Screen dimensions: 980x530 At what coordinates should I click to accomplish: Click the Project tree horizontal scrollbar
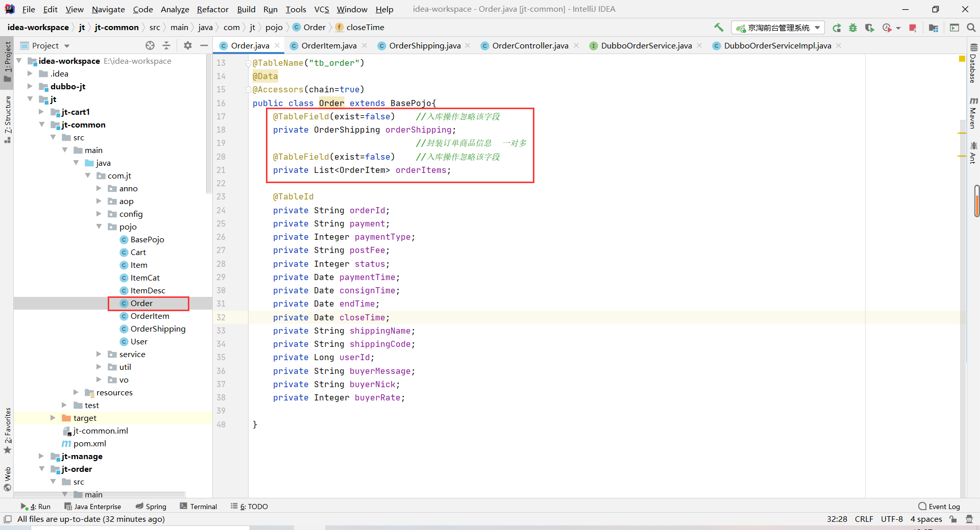click(x=100, y=494)
